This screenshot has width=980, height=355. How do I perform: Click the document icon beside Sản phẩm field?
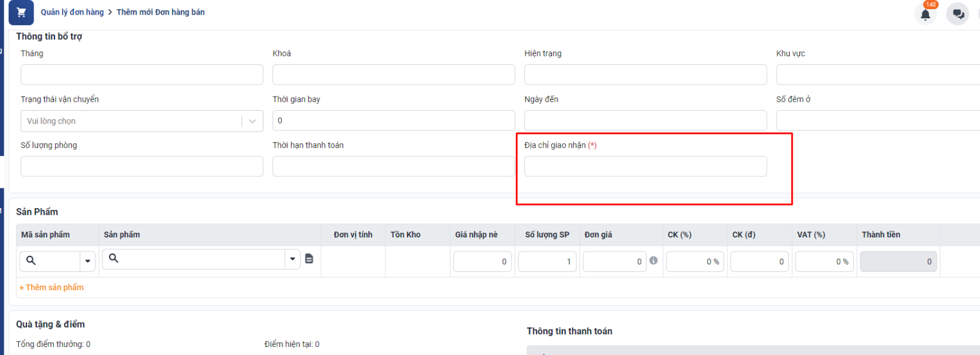pyautogui.click(x=309, y=259)
